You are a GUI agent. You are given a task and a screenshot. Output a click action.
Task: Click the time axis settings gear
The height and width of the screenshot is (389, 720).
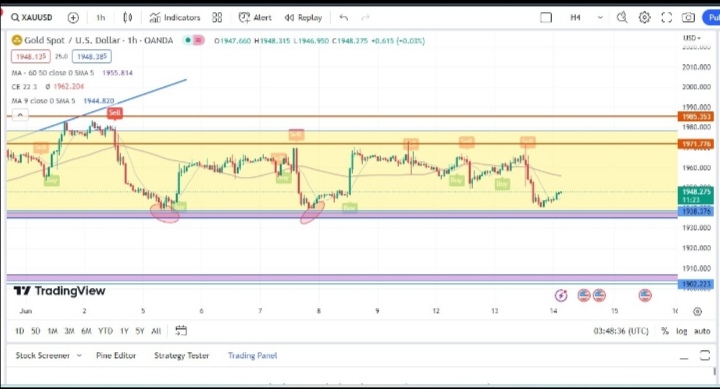click(698, 311)
